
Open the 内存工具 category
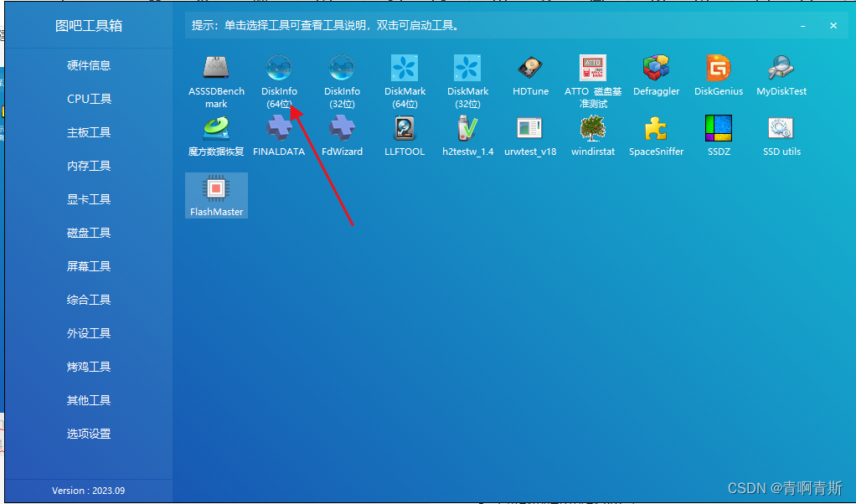[x=89, y=166]
